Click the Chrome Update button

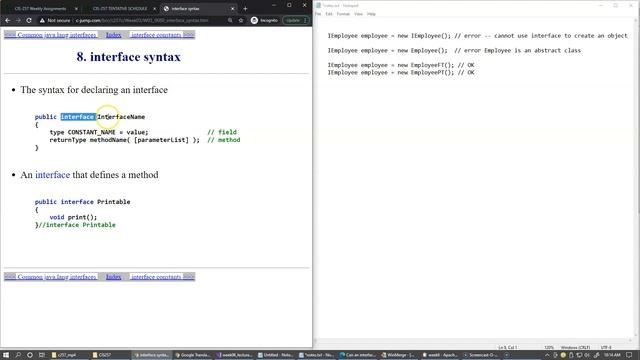(296, 20)
